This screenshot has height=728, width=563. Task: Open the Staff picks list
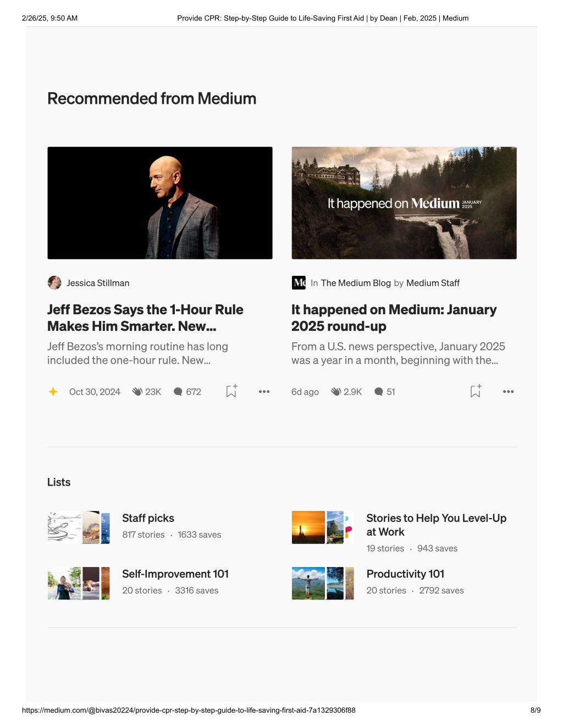tap(148, 518)
